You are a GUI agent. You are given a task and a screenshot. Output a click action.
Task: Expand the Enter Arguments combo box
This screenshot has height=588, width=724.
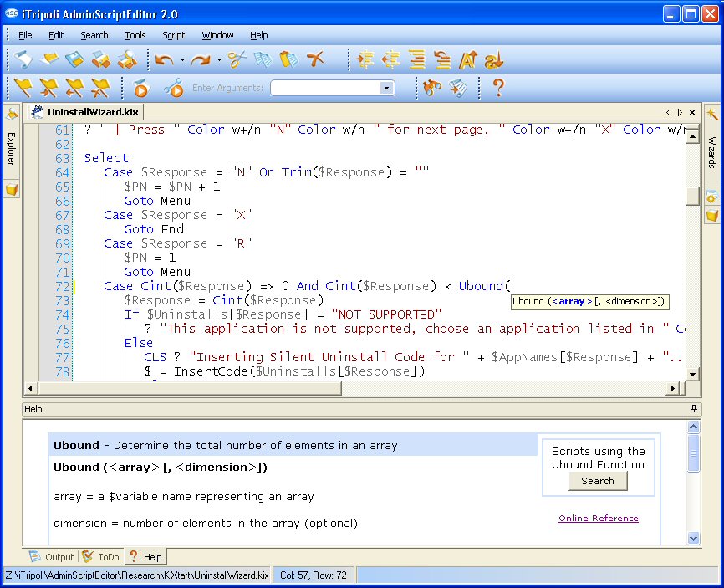[x=386, y=88]
